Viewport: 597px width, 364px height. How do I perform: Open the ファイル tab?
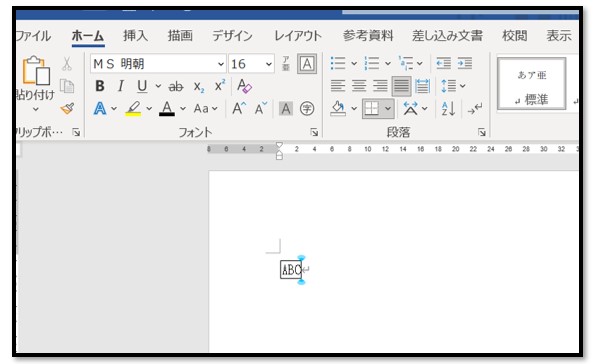click(x=34, y=36)
